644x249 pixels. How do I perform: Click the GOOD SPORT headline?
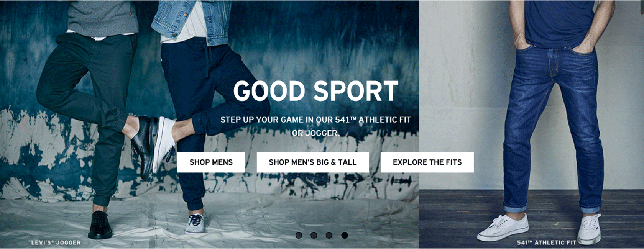[x=316, y=91]
